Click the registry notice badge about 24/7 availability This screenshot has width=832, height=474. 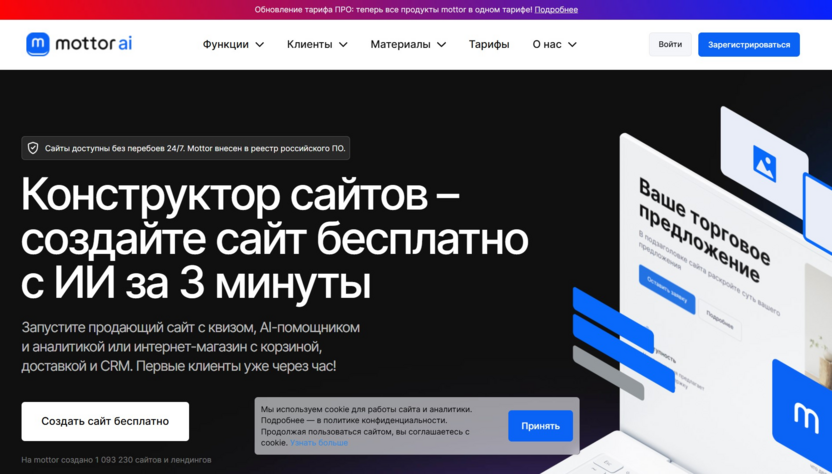(186, 148)
